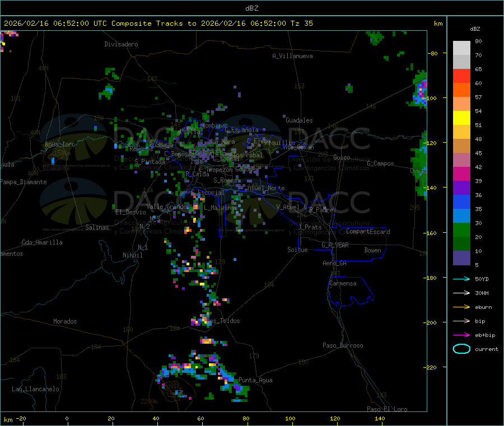Click the 'Pampa_Diamante' map label
Image resolution: width=504 pixels, height=426 pixels.
click(24, 182)
